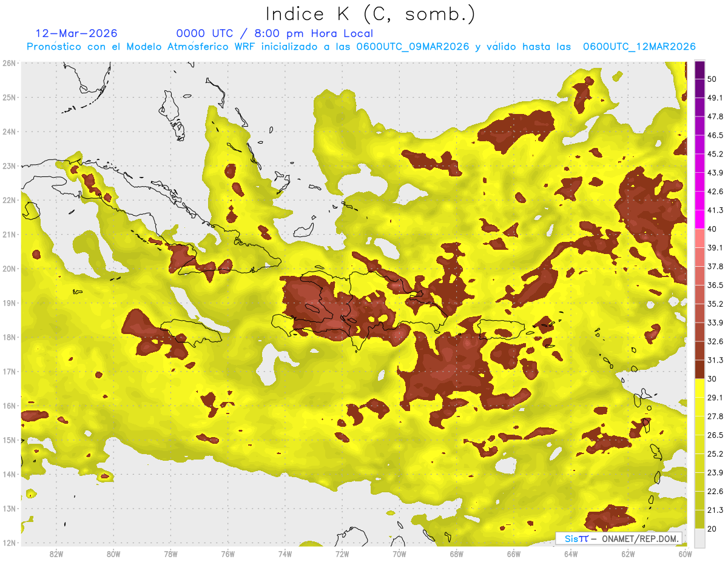
Task: Click the '80W' longitude axis label
Action: [x=113, y=554]
